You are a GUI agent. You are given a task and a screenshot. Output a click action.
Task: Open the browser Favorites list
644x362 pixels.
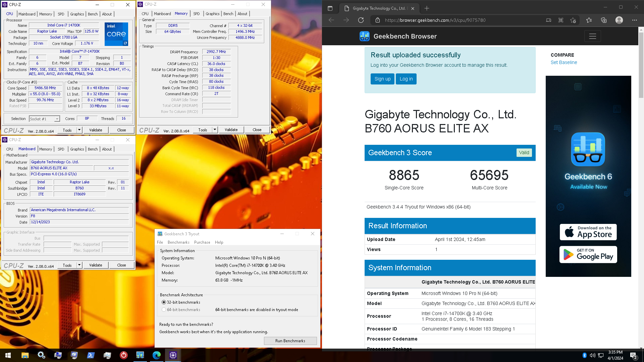coord(589,20)
